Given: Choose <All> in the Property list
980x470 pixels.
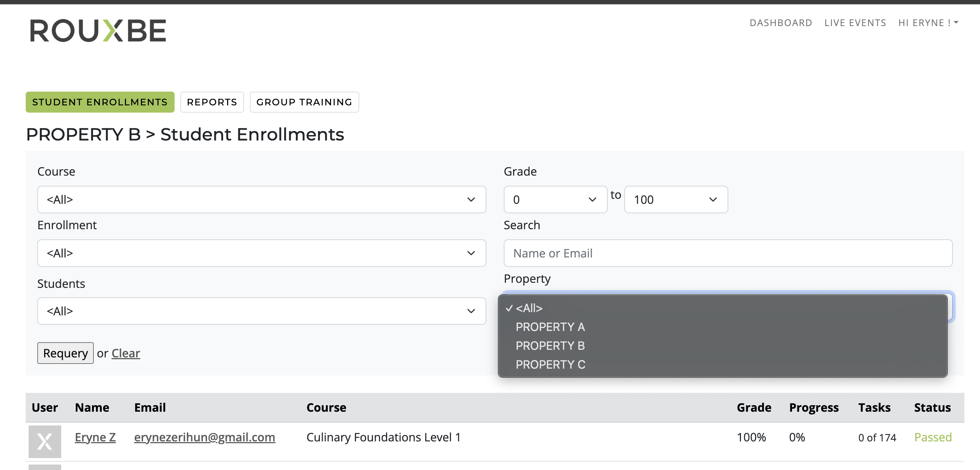Looking at the screenshot, I should pyautogui.click(x=723, y=308).
